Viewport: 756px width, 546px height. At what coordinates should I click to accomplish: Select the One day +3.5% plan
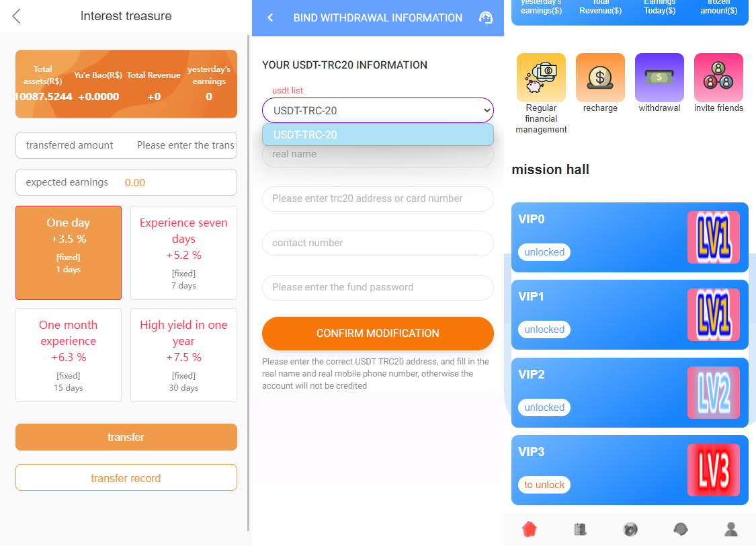click(x=69, y=253)
